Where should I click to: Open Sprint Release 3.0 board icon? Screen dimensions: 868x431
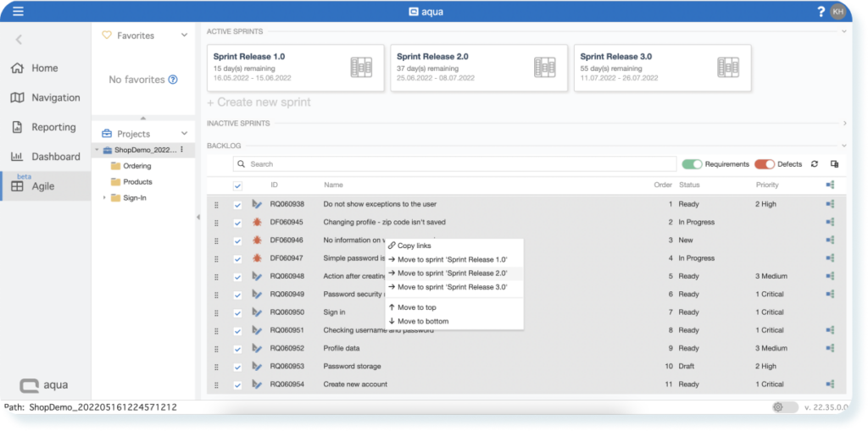point(728,68)
